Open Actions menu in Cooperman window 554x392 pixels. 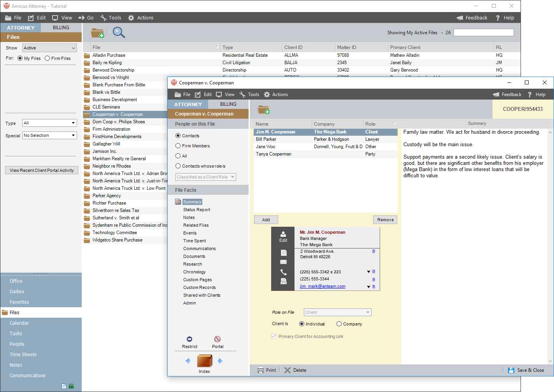pos(276,94)
